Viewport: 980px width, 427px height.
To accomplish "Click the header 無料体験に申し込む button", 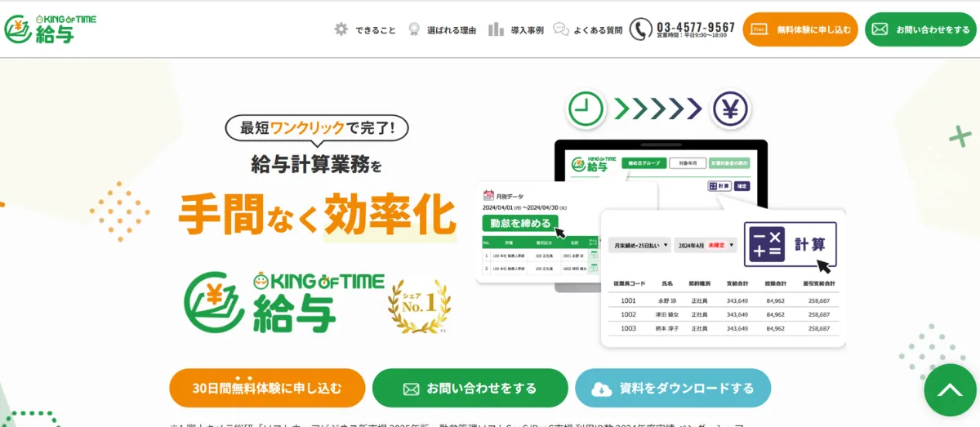I will click(x=800, y=29).
